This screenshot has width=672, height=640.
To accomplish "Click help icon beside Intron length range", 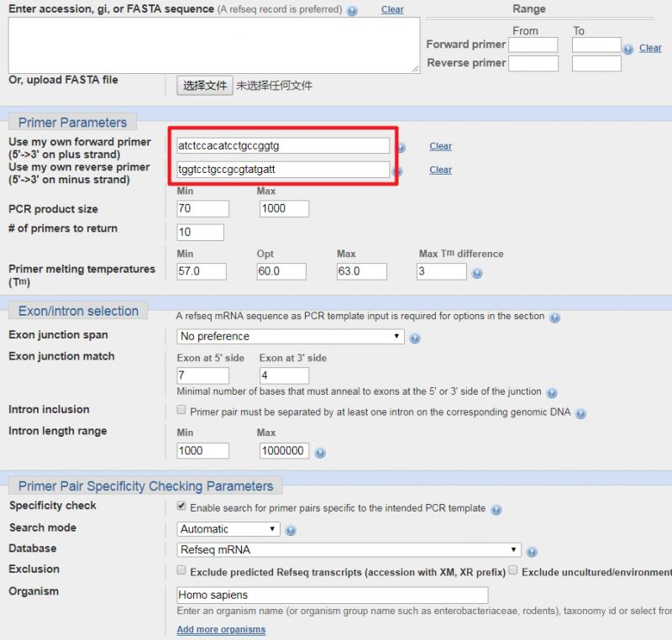I will pos(319,453).
